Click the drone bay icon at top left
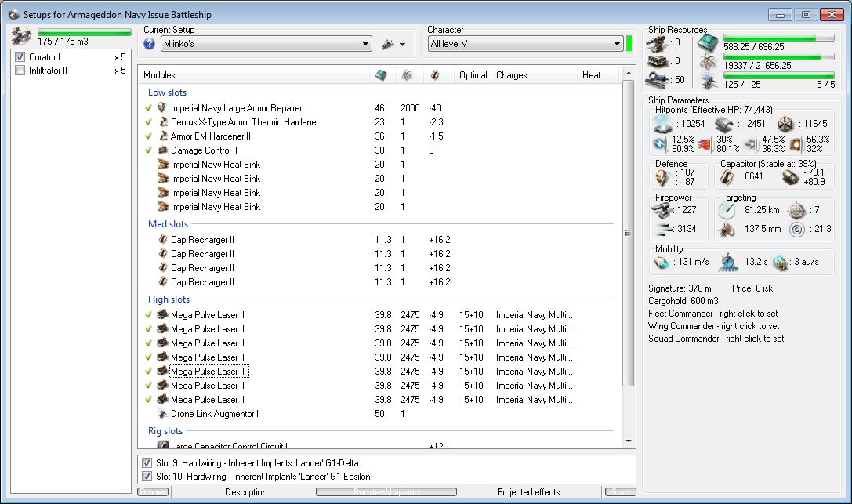Image resolution: width=852 pixels, height=504 pixels. 22,36
